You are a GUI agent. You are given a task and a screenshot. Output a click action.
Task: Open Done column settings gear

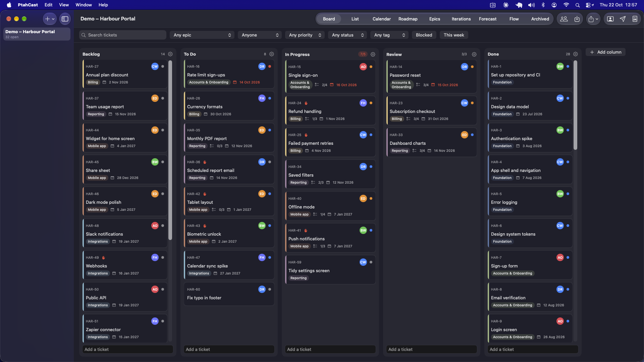(x=576, y=54)
